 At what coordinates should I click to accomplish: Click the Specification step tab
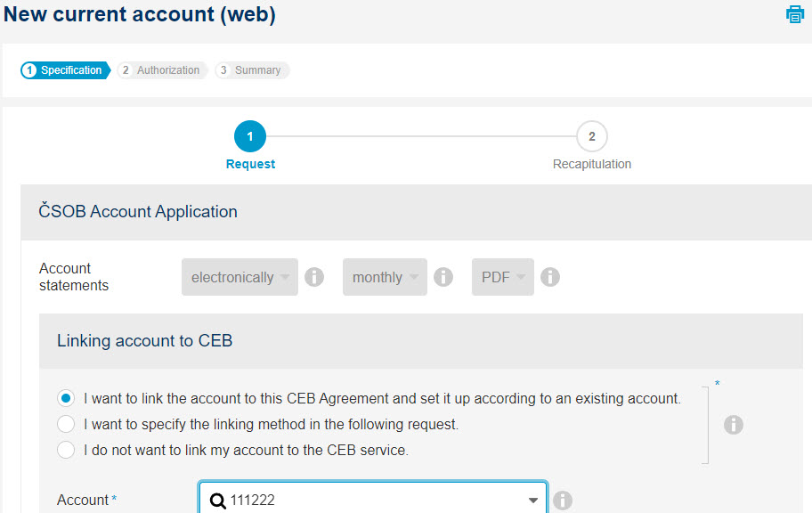65,70
